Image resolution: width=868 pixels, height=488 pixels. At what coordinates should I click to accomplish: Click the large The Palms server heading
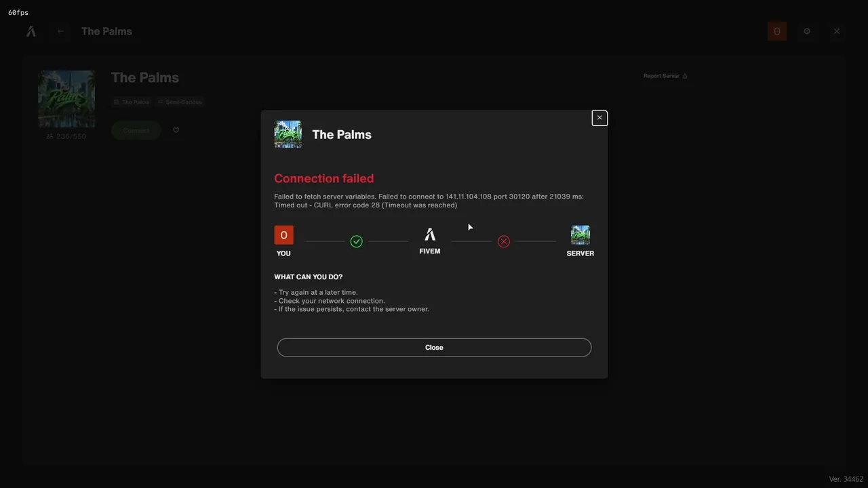pos(145,77)
